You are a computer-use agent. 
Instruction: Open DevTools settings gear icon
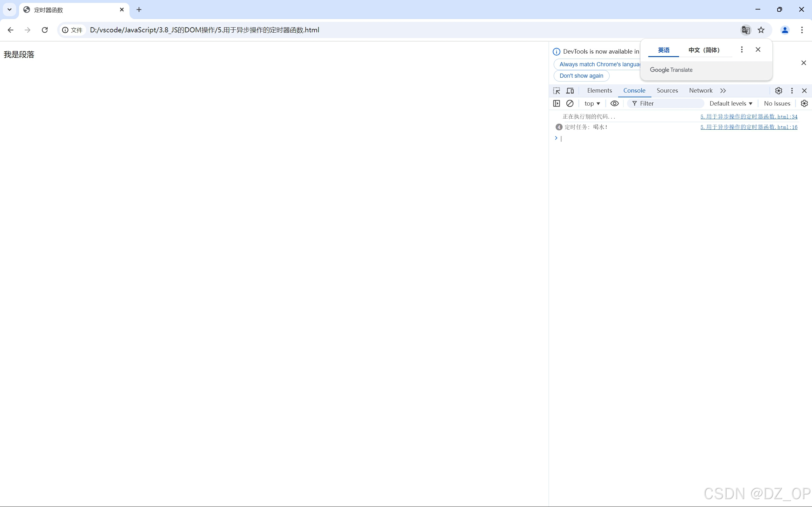pos(778,91)
